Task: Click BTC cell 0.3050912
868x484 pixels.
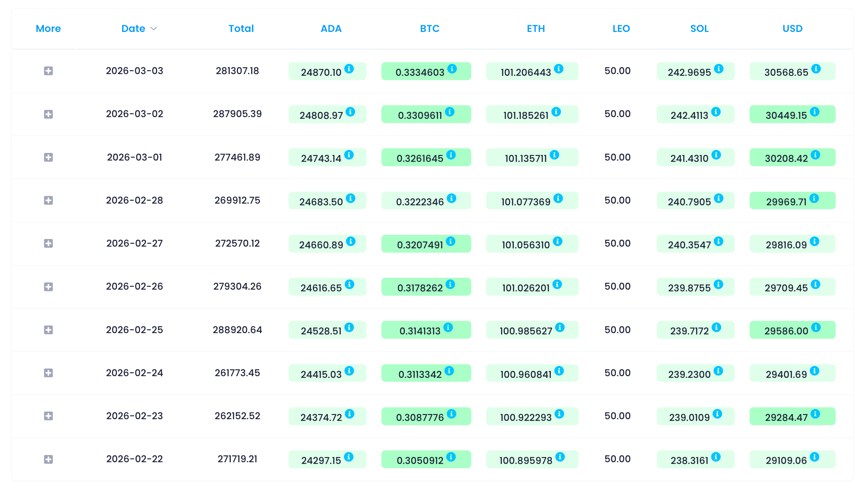Action: (426, 459)
